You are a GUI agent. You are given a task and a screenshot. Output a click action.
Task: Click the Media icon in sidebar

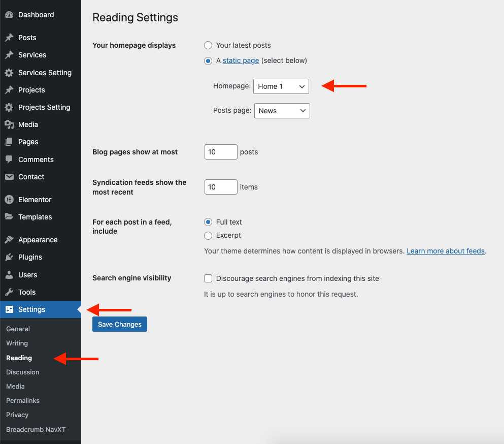click(x=9, y=124)
